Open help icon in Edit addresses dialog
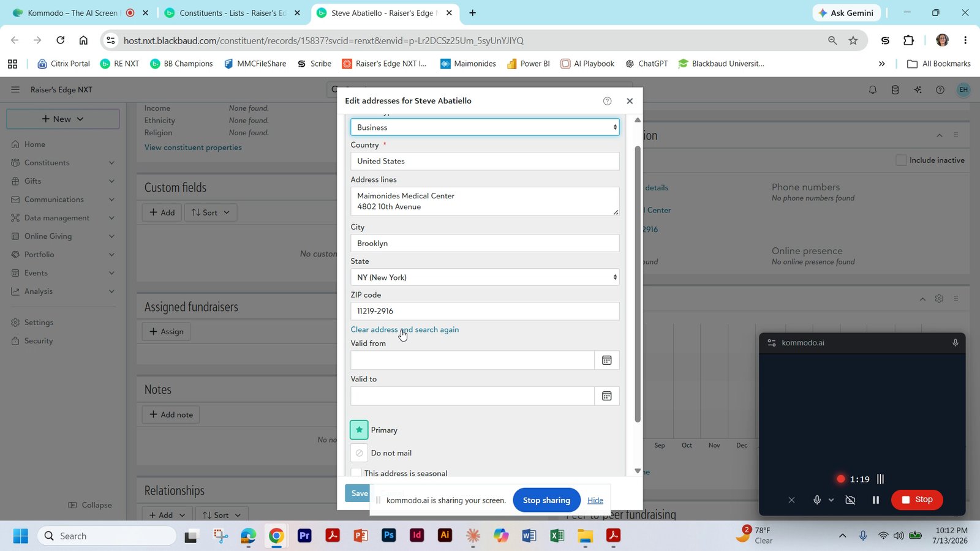Image resolution: width=980 pixels, height=551 pixels. tap(607, 101)
